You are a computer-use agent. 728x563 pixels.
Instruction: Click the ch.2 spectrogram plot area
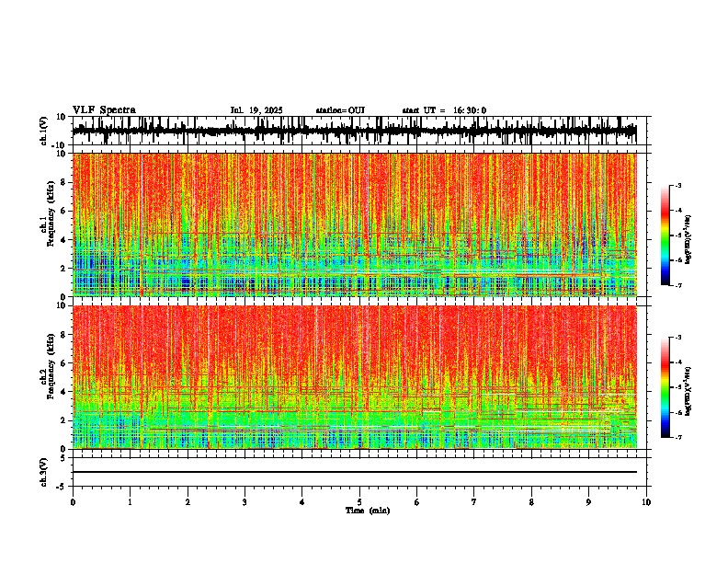pos(354,377)
